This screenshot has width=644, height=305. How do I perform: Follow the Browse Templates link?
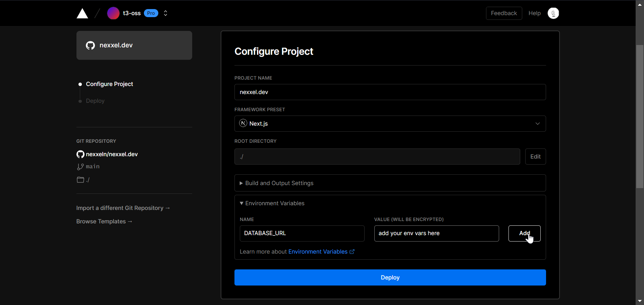tap(104, 221)
